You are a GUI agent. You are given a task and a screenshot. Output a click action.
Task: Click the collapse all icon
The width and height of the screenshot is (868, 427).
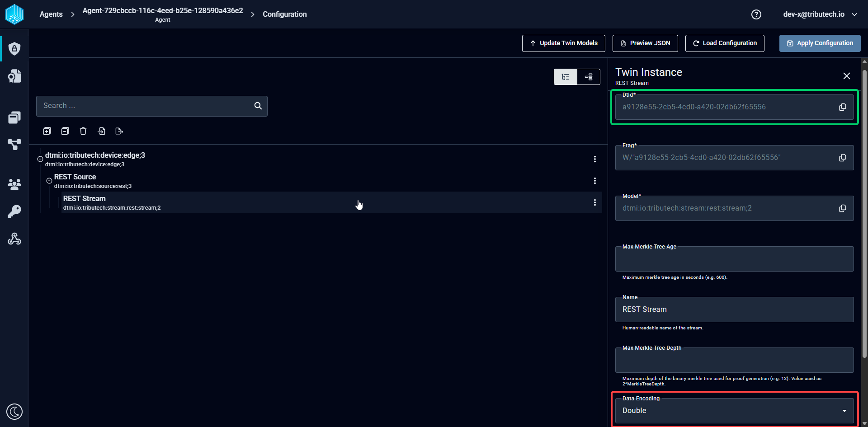click(65, 131)
